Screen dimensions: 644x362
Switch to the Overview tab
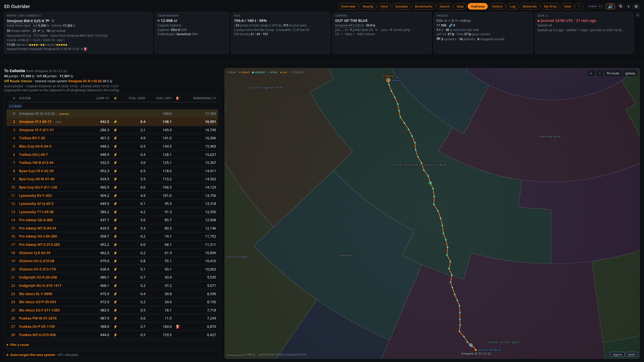pyautogui.click(x=348, y=7)
